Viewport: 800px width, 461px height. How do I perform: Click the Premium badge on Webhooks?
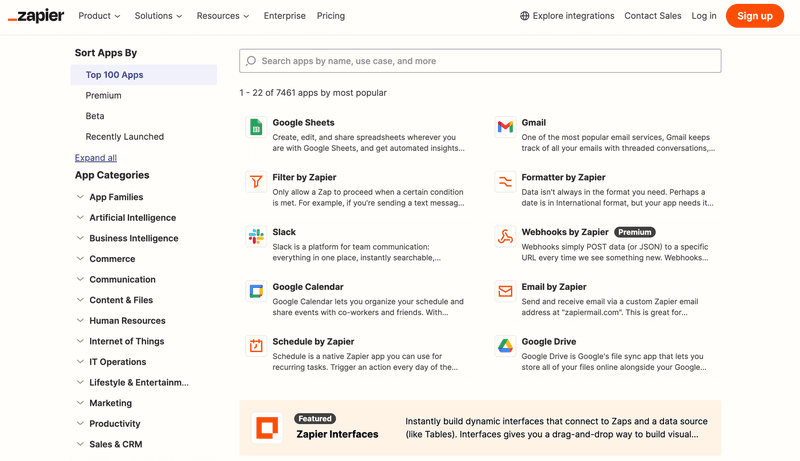[x=635, y=232]
